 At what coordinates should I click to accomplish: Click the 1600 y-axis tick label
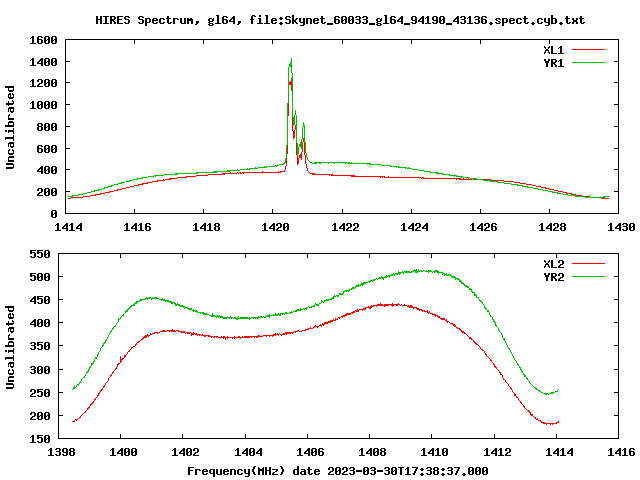pos(43,40)
